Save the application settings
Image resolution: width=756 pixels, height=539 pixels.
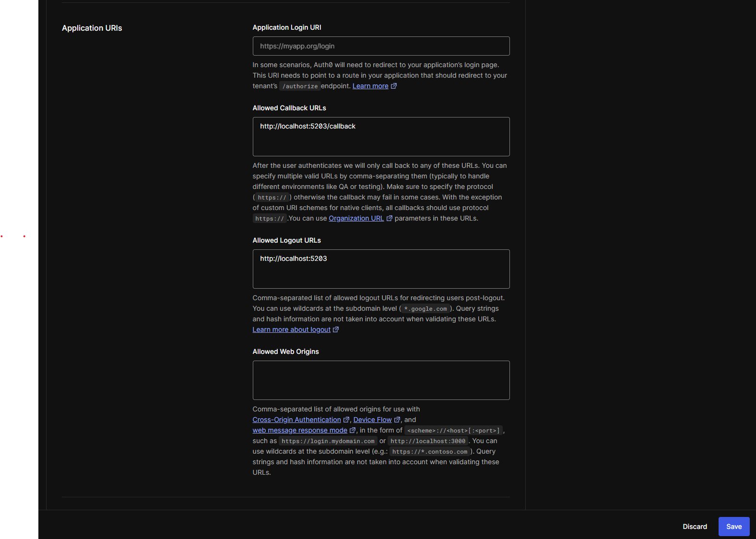[x=734, y=527]
